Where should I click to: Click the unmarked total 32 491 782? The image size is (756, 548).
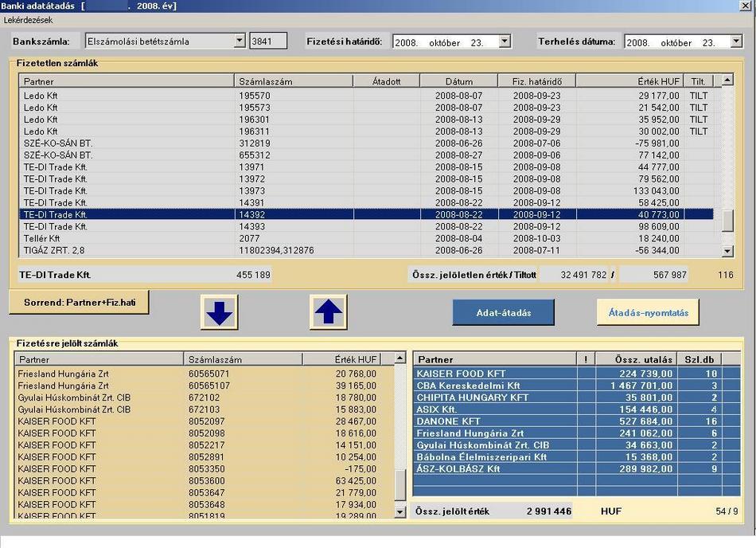(x=583, y=275)
